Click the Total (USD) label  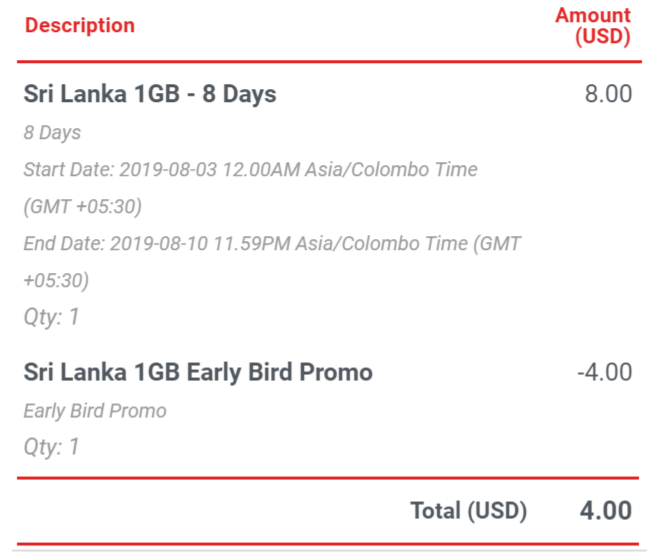[469, 511]
